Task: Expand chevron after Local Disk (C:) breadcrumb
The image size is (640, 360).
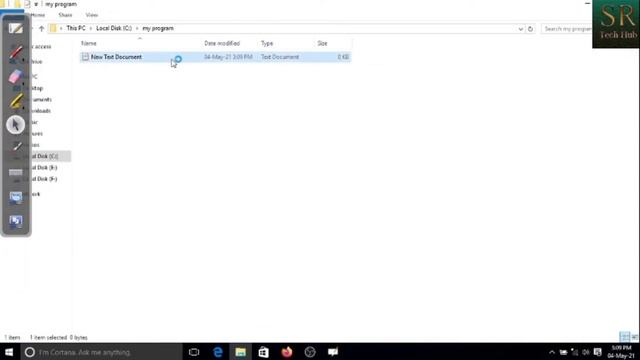Action: tap(137, 29)
